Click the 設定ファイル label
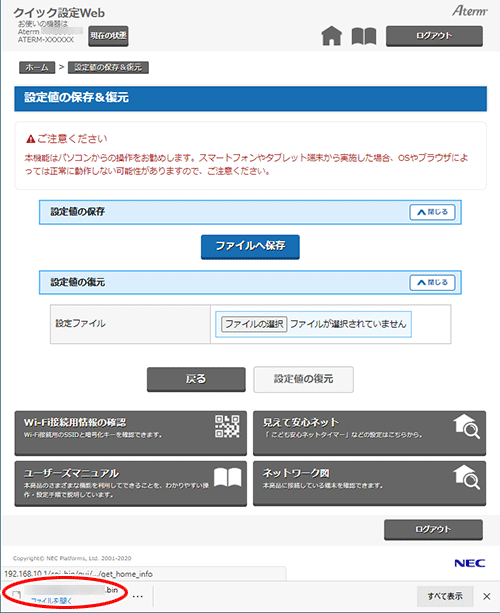Image resolution: width=500 pixels, height=613 pixels. tap(81, 323)
